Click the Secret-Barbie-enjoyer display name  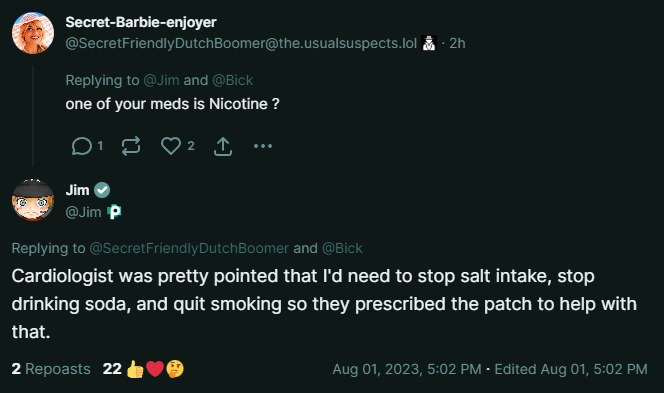point(141,22)
